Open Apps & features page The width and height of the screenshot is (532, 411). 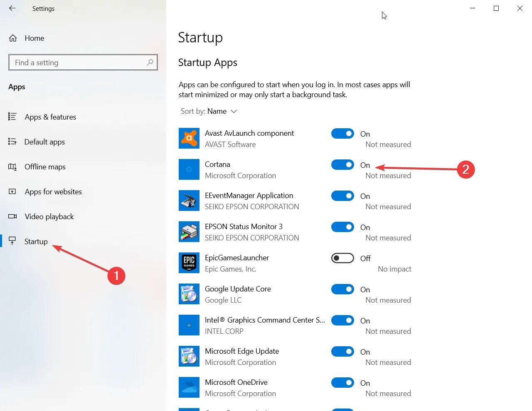[50, 117]
